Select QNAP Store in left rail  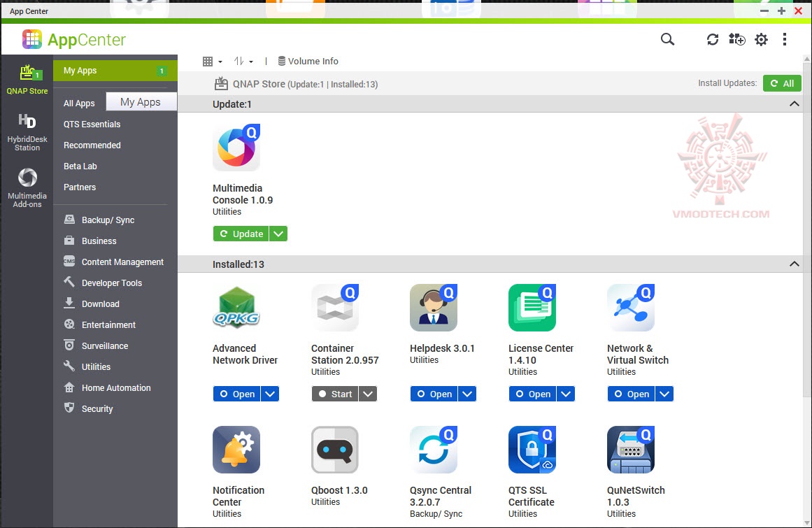[x=27, y=80]
